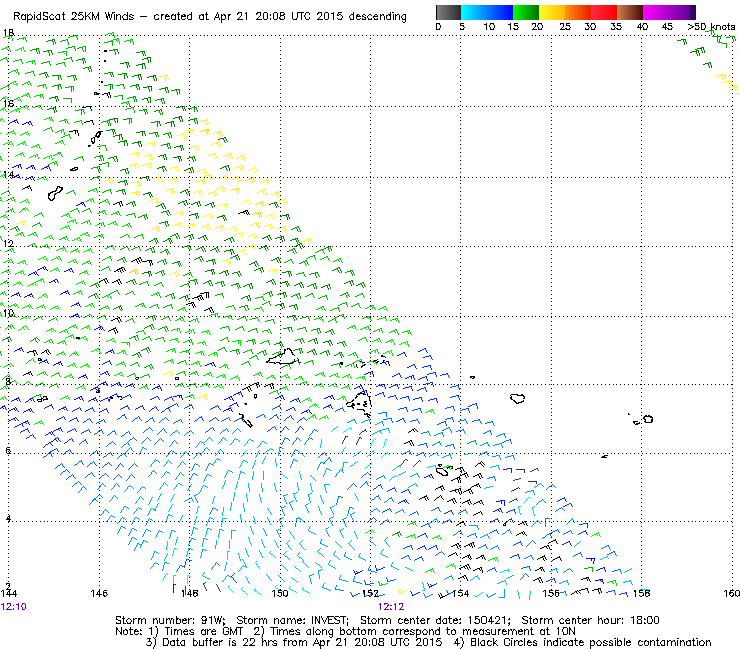Click the "1) Times are GMT" note
The height and width of the screenshot is (650, 740).
coord(196,631)
